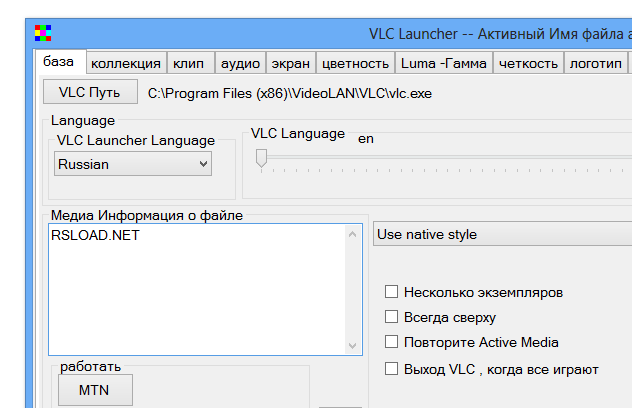
Task: Click the VLC Путь button
Action: (90, 92)
